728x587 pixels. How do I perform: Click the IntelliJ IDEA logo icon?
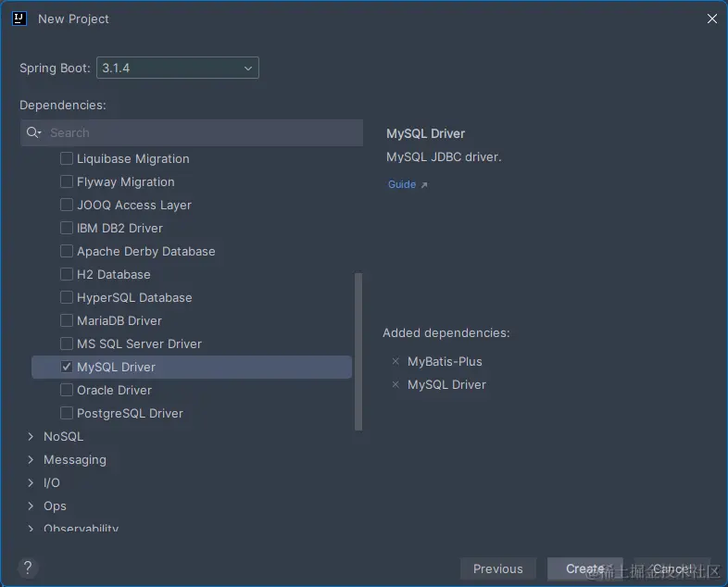[x=19, y=19]
